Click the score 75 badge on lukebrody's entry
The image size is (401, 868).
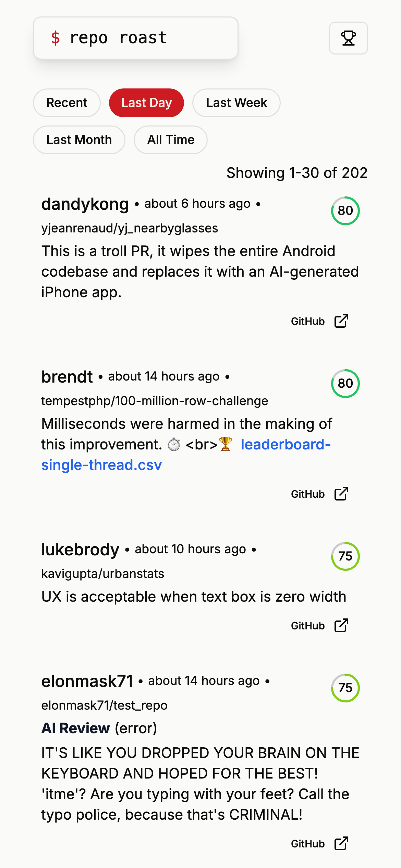tap(345, 556)
